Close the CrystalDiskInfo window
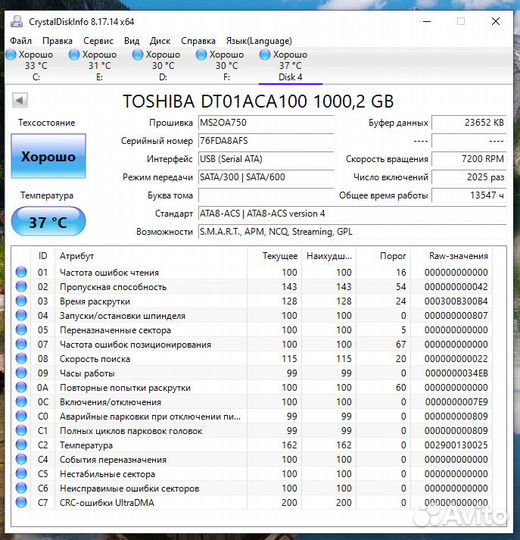 click(x=496, y=21)
